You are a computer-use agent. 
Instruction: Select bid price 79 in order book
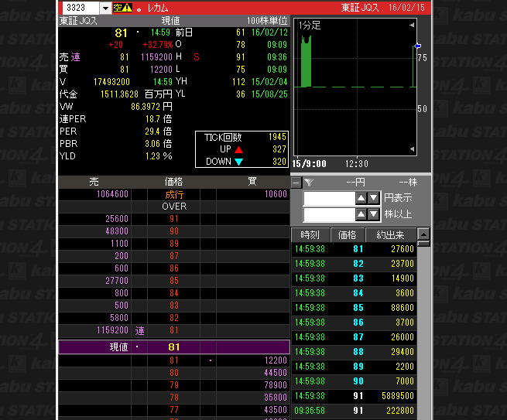pos(174,384)
